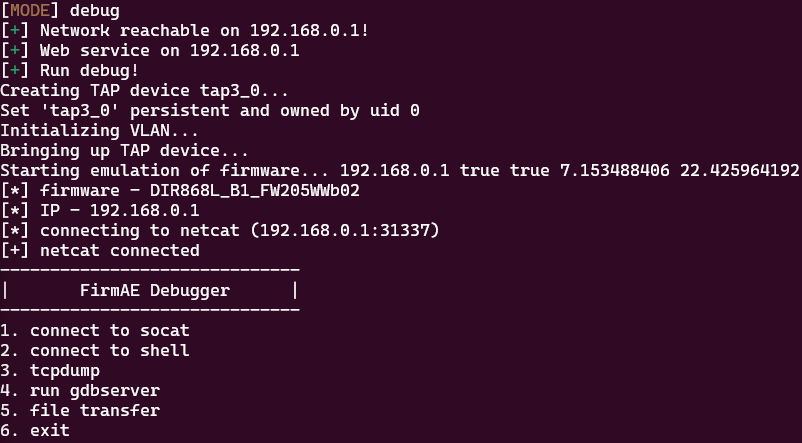Click the Starting emulation of firmware line
Image resolution: width=802 pixels, height=443 pixels.
399,170
